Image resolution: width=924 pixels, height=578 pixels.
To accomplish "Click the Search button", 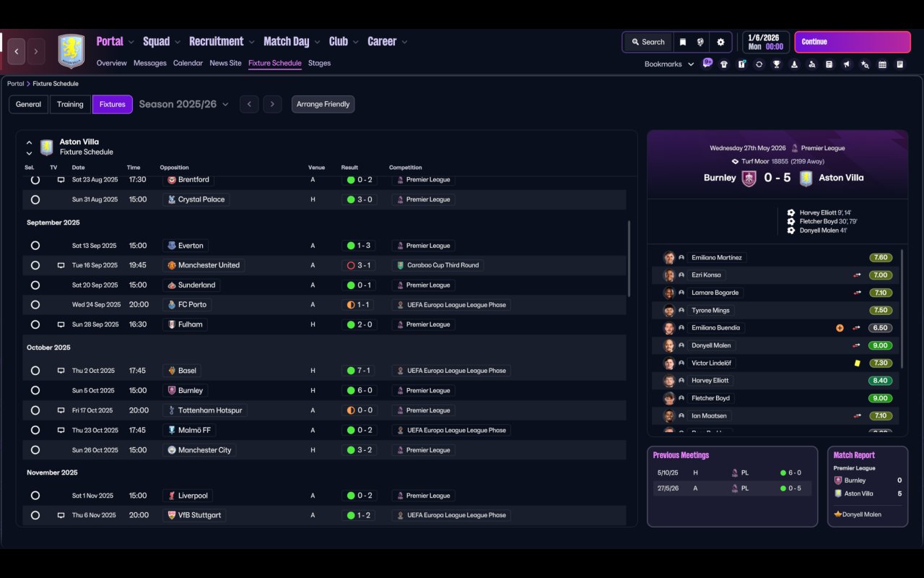I will [648, 42].
